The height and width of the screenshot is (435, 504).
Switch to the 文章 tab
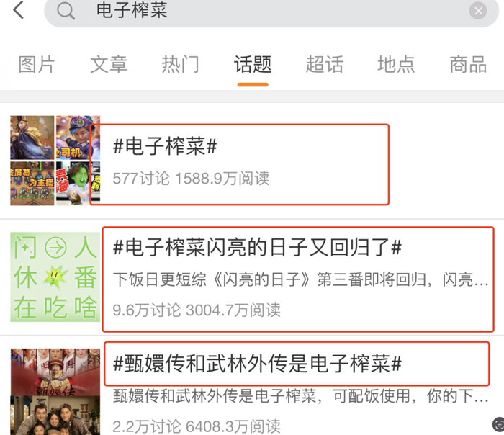[109, 65]
